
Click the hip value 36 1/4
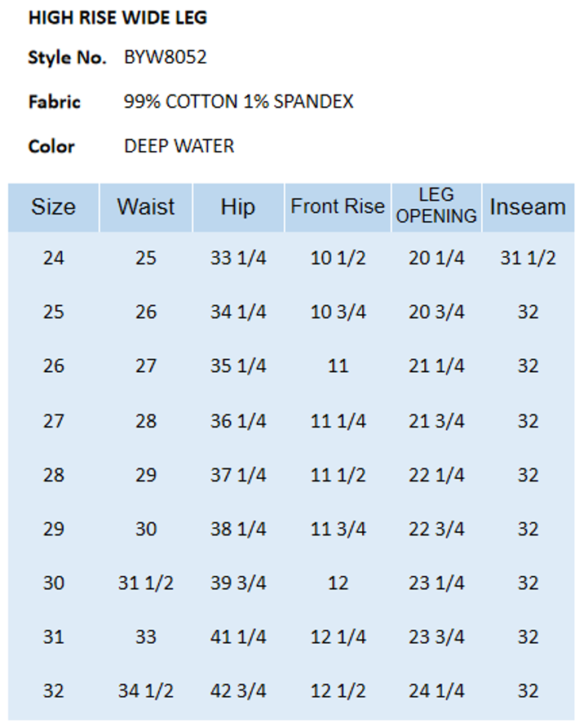click(x=238, y=421)
